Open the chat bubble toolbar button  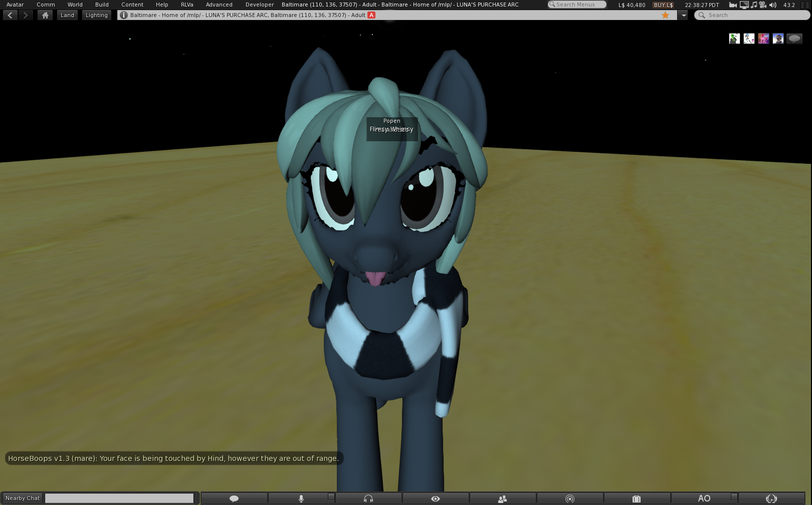tap(234, 498)
